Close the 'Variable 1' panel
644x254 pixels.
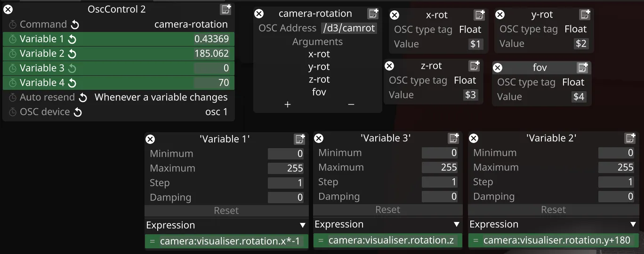point(150,139)
